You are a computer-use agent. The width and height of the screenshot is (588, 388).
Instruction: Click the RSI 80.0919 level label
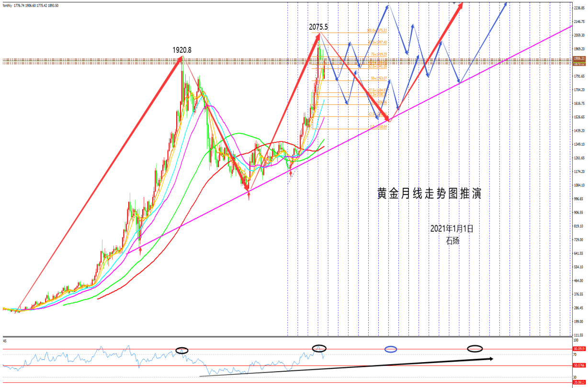pos(579,349)
